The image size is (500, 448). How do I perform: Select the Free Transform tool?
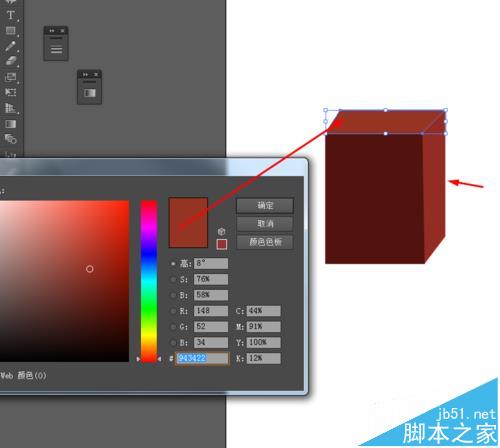pyautogui.click(x=11, y=92)
